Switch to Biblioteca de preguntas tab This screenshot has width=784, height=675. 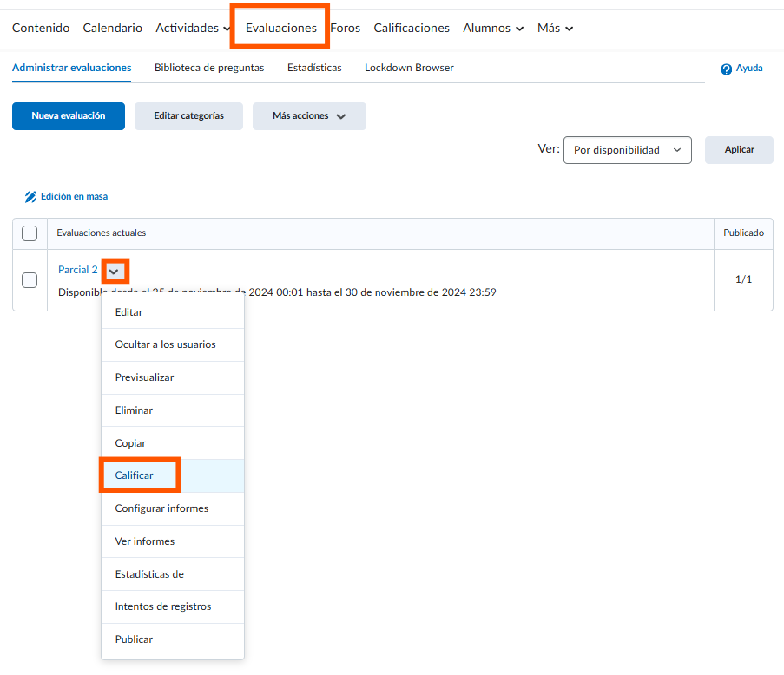pyautogui.click(x=209, y=68)
